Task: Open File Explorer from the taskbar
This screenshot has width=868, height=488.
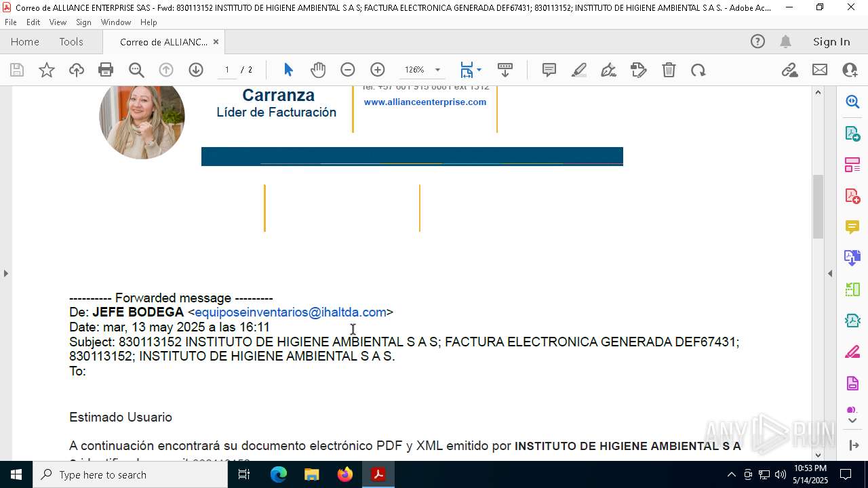Action: pos(312,474)
